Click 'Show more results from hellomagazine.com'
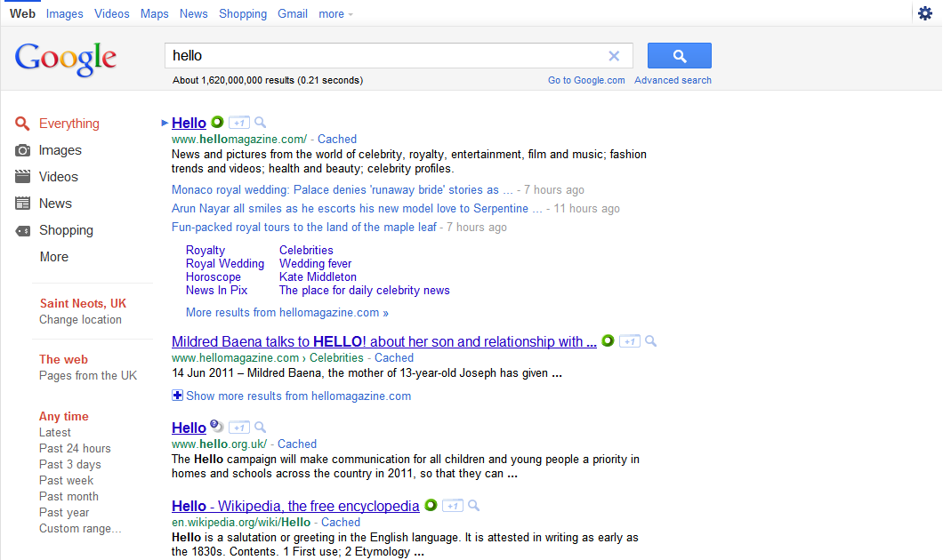 point(298,396)
